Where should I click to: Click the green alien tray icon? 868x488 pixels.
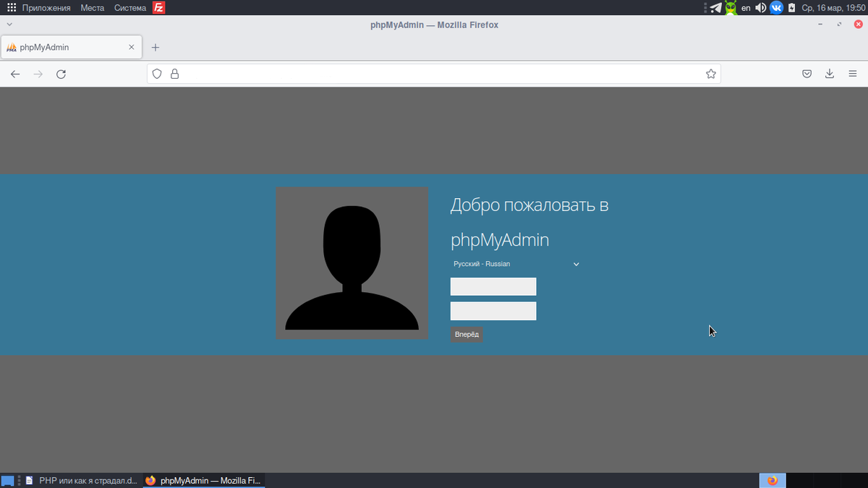pyautogui.click(x=731, y=8)
